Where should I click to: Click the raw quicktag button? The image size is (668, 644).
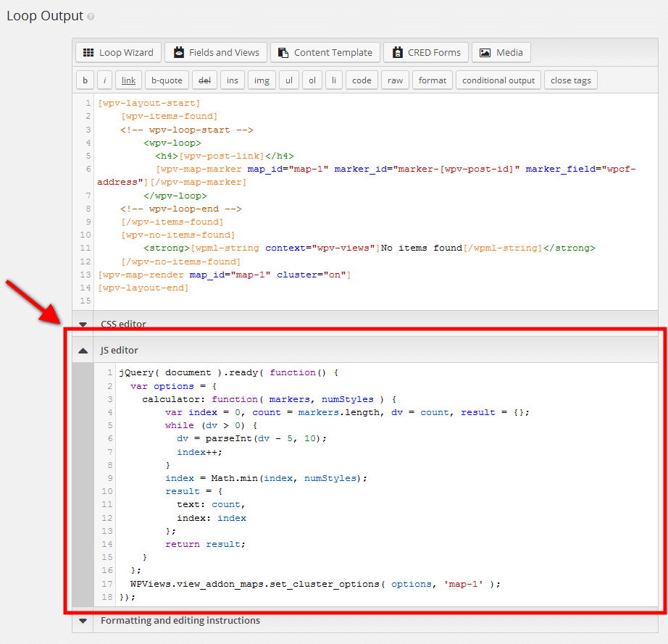click(x=396, y=80)
